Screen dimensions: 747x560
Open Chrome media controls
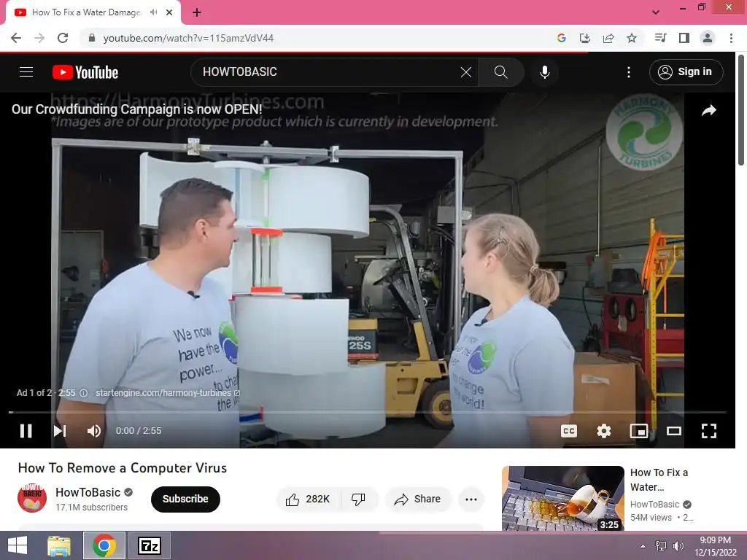pos(661,38)
